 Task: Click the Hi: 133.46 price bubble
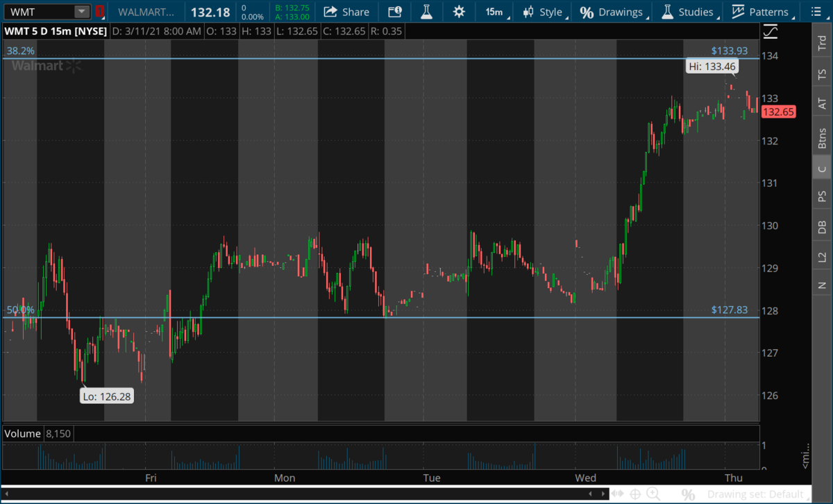coord(712,67)
